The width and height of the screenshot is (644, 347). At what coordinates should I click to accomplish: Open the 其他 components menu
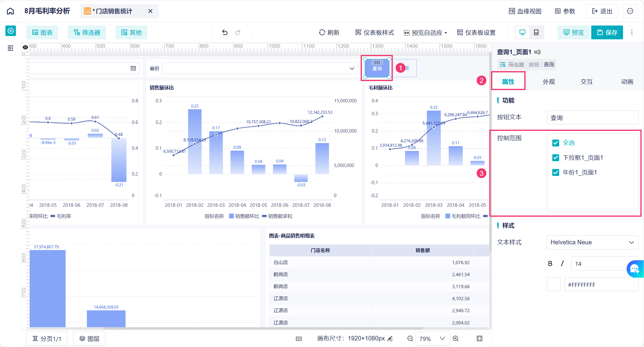click(131, 32)
